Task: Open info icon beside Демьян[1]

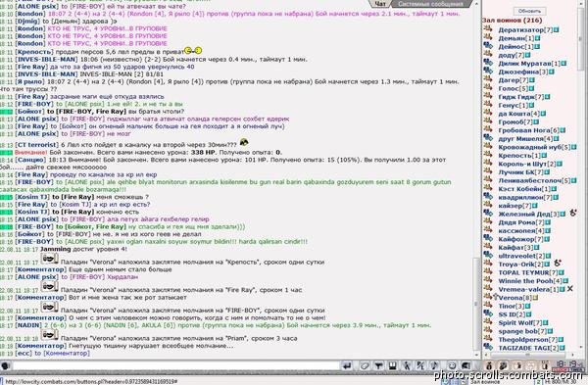Action: point(538,38)
